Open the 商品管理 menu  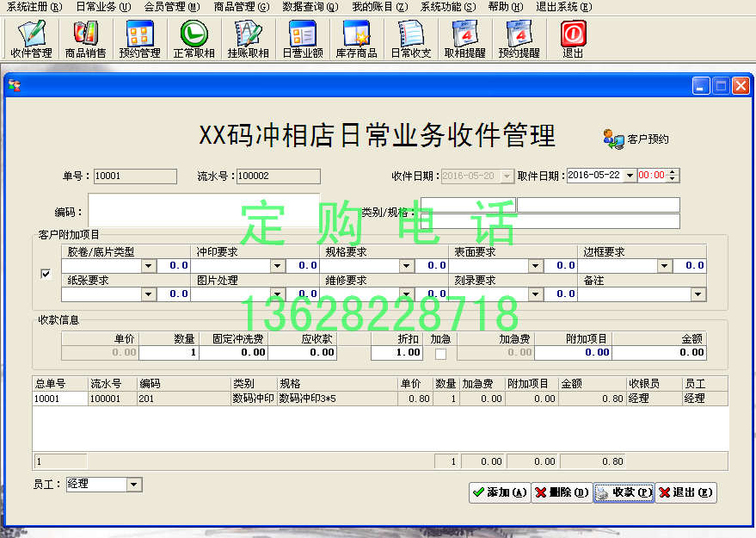[241, 7]
